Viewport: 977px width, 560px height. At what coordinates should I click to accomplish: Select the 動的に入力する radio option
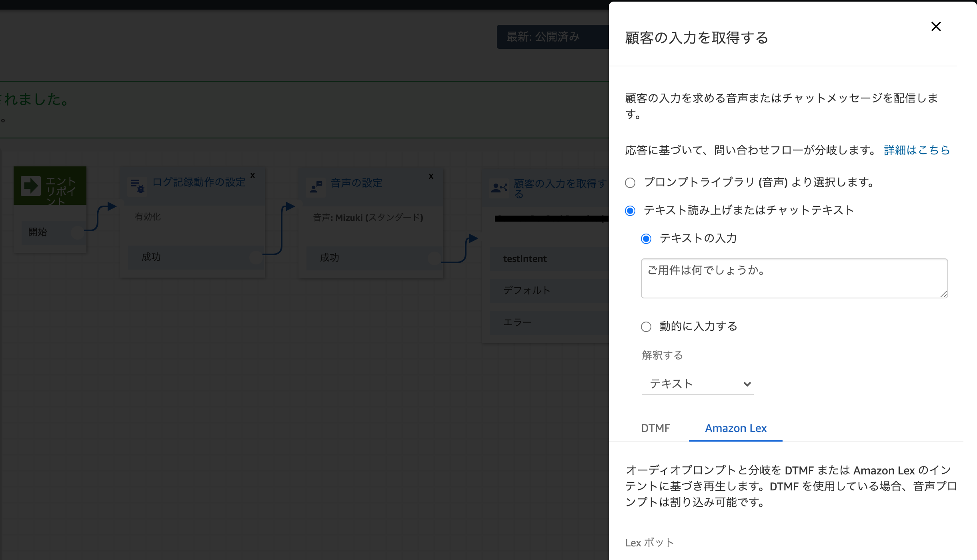tap(646, 327)
